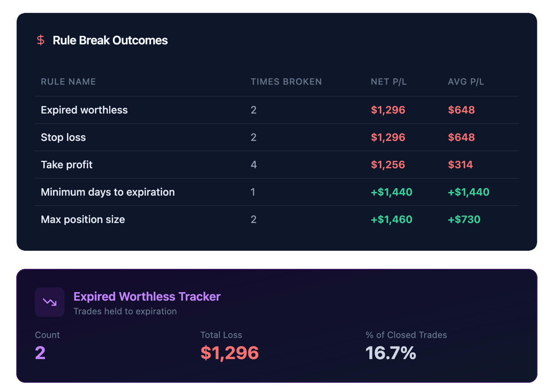
Task: Select the Expired worthless rule row
Action: 84,110
